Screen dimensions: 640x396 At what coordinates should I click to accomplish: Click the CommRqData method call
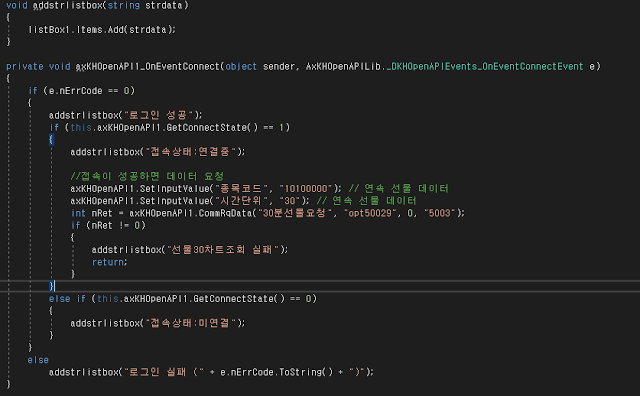(x=225, y=213)
